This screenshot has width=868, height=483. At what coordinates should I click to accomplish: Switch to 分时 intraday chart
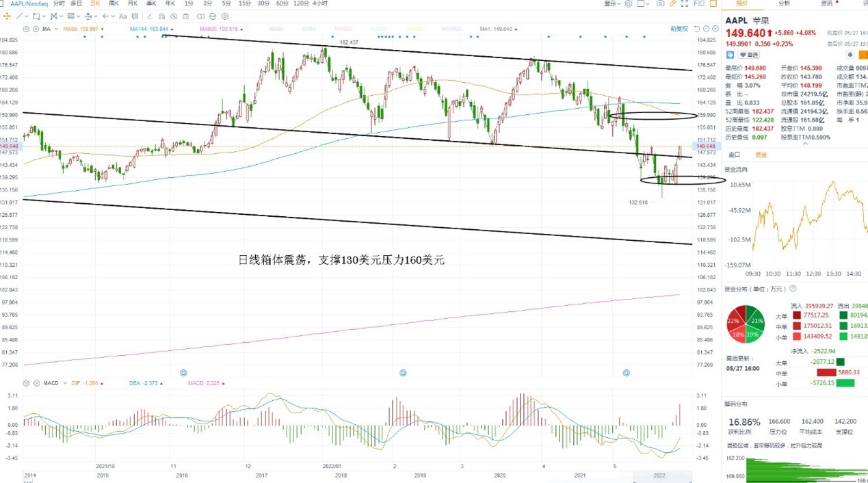(x=59, y=3)
